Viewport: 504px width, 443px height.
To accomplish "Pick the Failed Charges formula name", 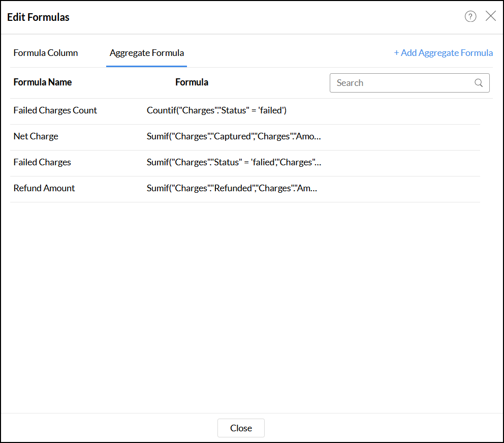I will [42, 162].
